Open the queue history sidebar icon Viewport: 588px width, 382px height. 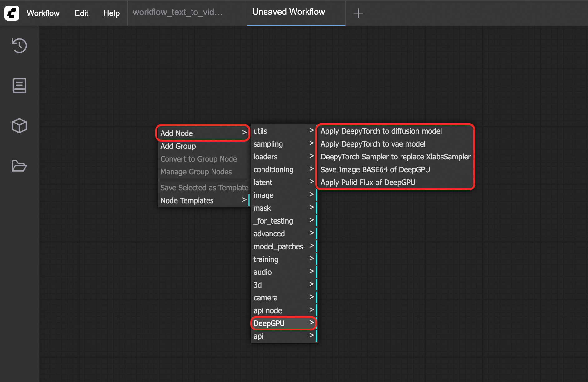[19, 46]
